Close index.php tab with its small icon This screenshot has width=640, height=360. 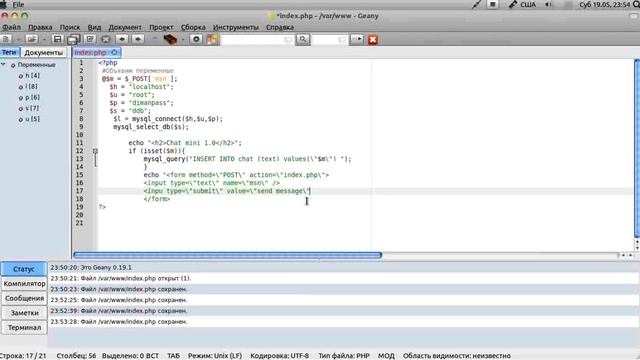(x=114, y=52)
